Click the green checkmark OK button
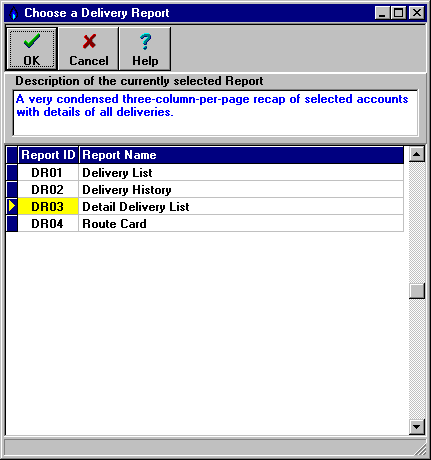The height and width of the screenshot is (460, 431). (32, 49)
